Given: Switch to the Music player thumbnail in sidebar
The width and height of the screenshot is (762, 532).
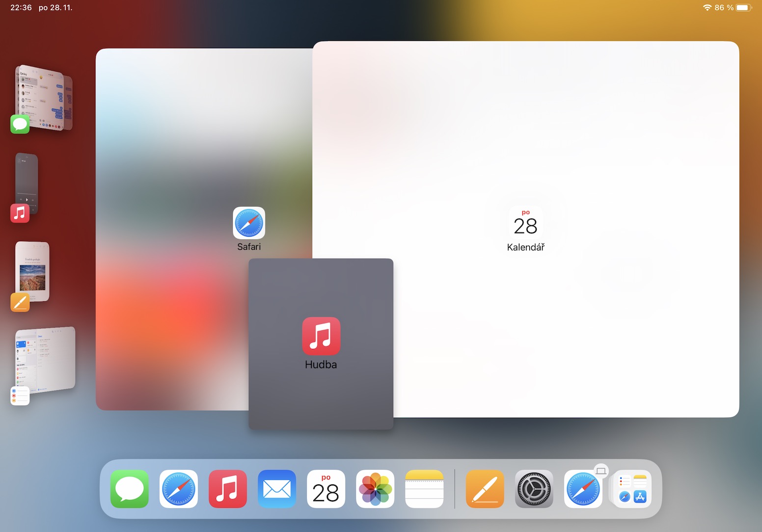Looking at the screenshot, I should click(x=27, y=183).
